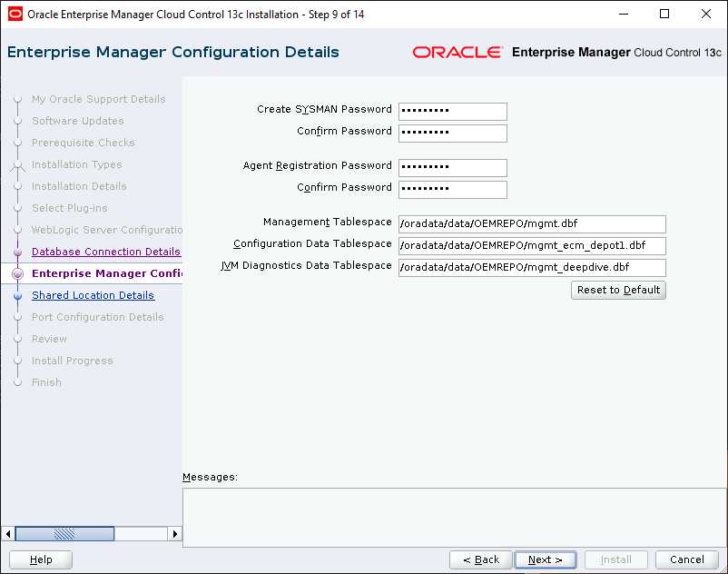Focus Confirm Password field under Agent Registration
This screenshot has width=728, height=574.
point(453,189)
